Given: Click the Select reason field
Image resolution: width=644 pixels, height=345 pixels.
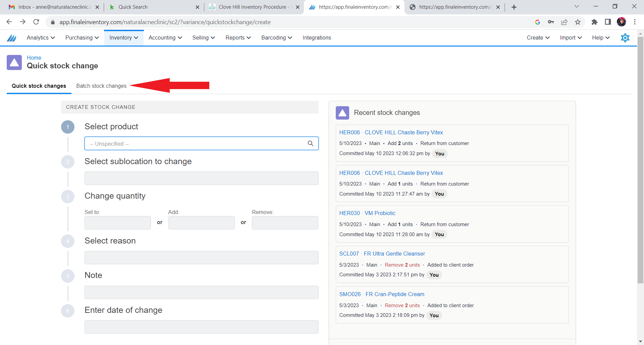Looking at the screenshot, I should pyautogui.click(x=201, y=258).
